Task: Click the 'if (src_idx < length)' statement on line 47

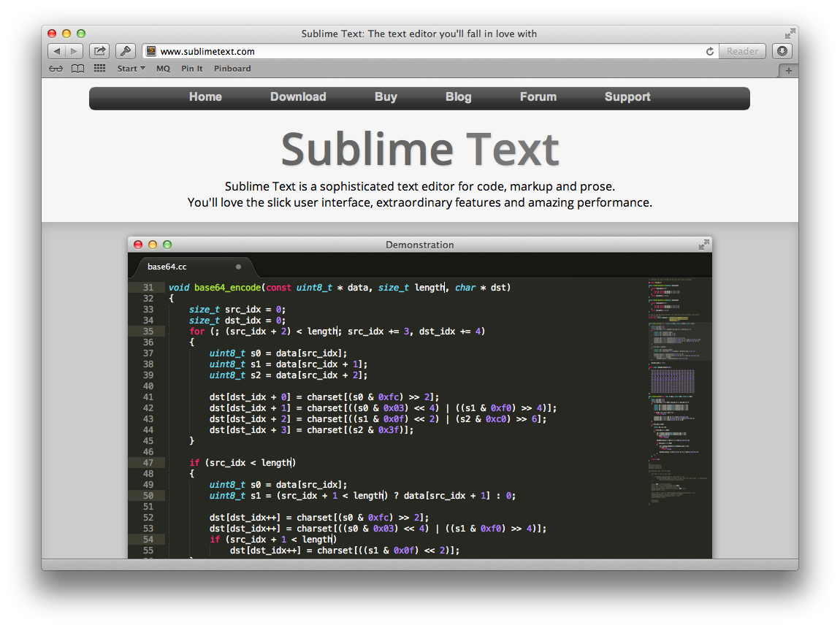Action: click(243, 462)
